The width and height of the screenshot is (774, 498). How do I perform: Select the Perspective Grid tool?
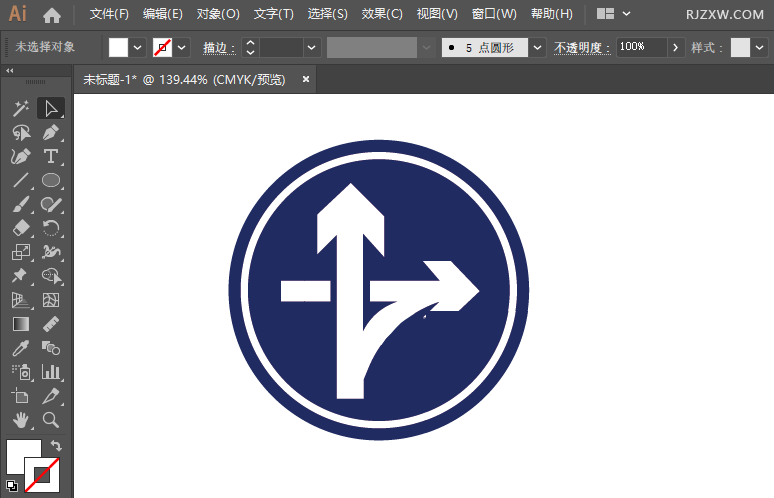pyautogui.click(x=21, y=300)
